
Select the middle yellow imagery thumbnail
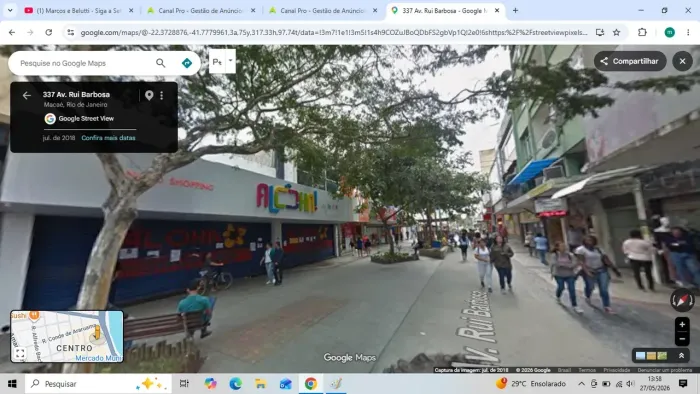651,356
